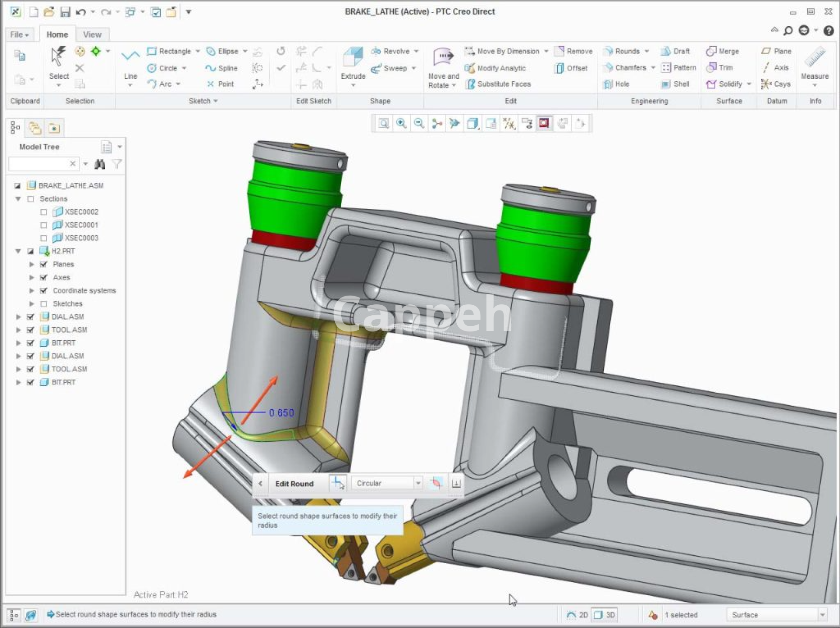Enable the Sketches checkbox under H2.PRT
This screenshot has height=628, width=840.
pos(44,304)
